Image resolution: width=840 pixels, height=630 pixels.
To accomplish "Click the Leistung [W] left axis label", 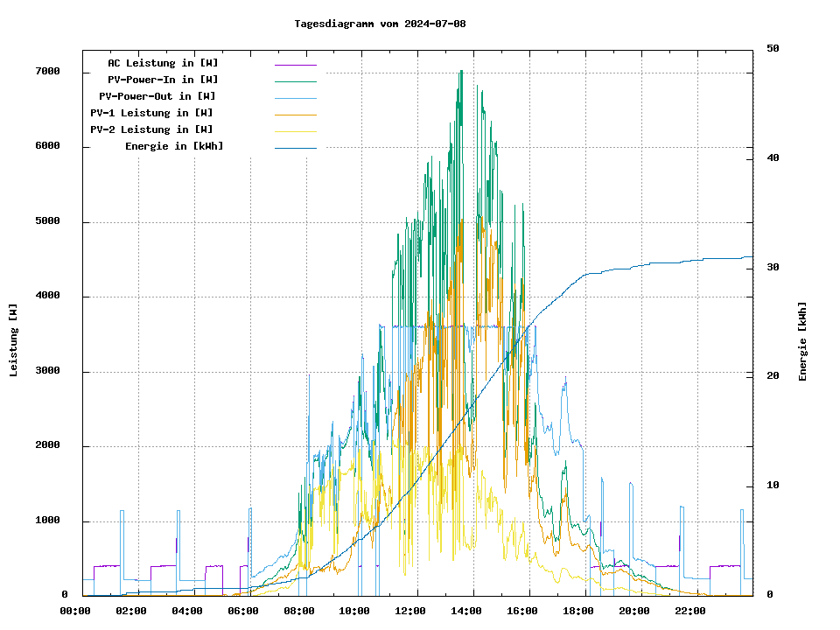I will click(13, 340).
